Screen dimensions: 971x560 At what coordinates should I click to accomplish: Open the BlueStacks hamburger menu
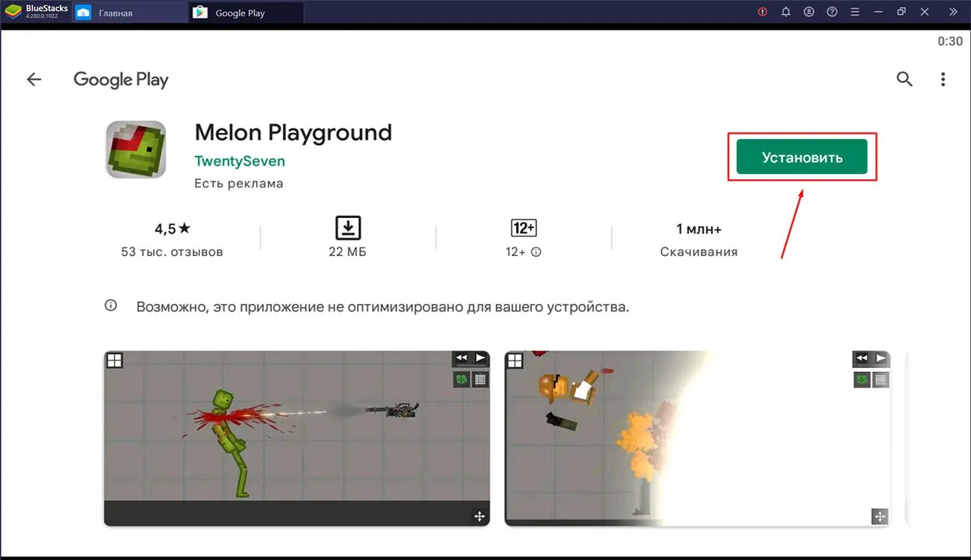click(x=854, y=11)
